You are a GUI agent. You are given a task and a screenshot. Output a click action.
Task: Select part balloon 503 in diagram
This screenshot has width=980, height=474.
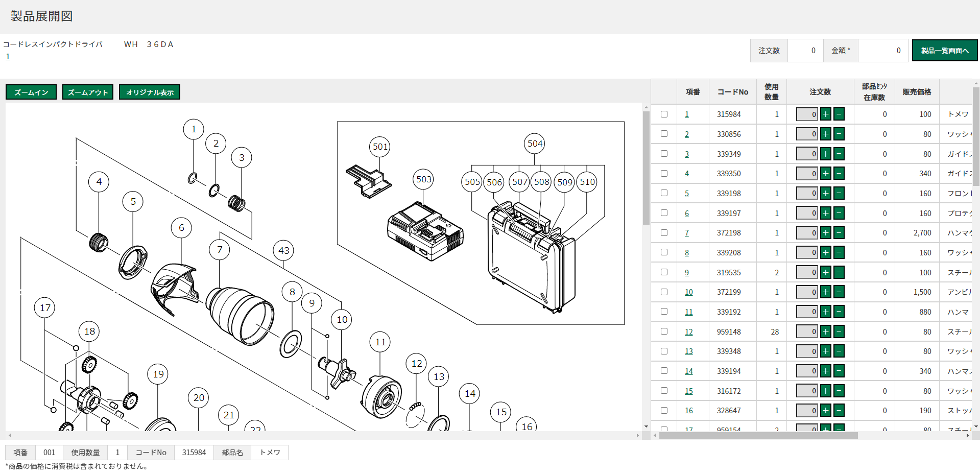click(x=424, y=179)
